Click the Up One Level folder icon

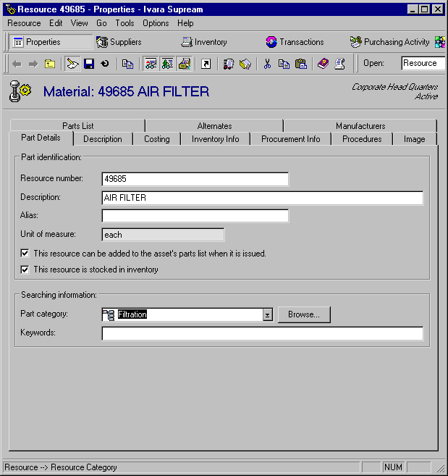(x=50, y=64)
